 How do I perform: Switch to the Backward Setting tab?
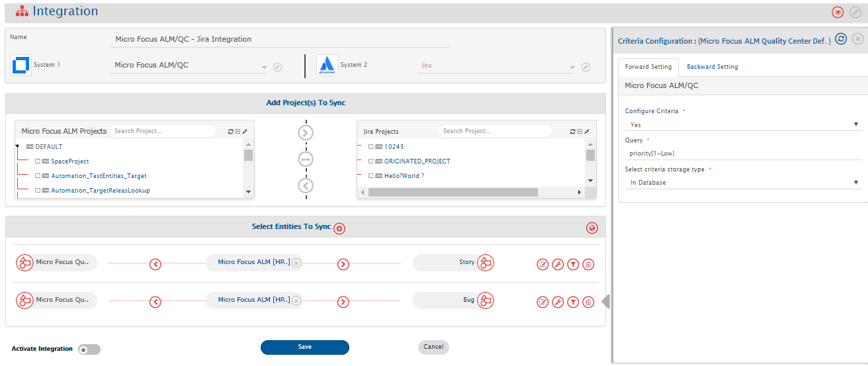click(712, 67)
